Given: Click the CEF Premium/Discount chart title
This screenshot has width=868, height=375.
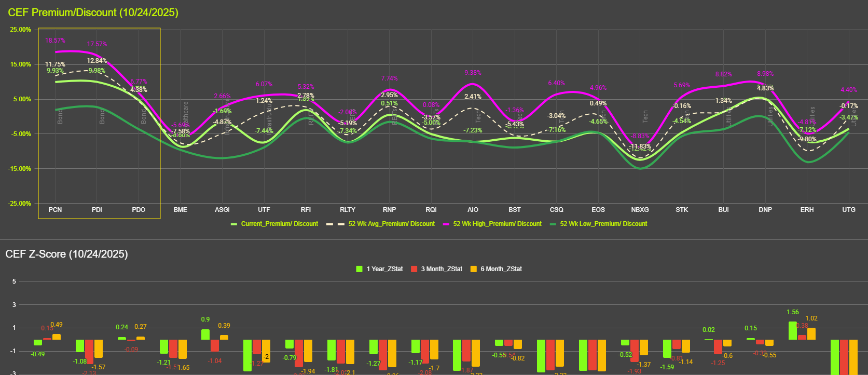Looking at the screenshot, I should pos(93,12).
